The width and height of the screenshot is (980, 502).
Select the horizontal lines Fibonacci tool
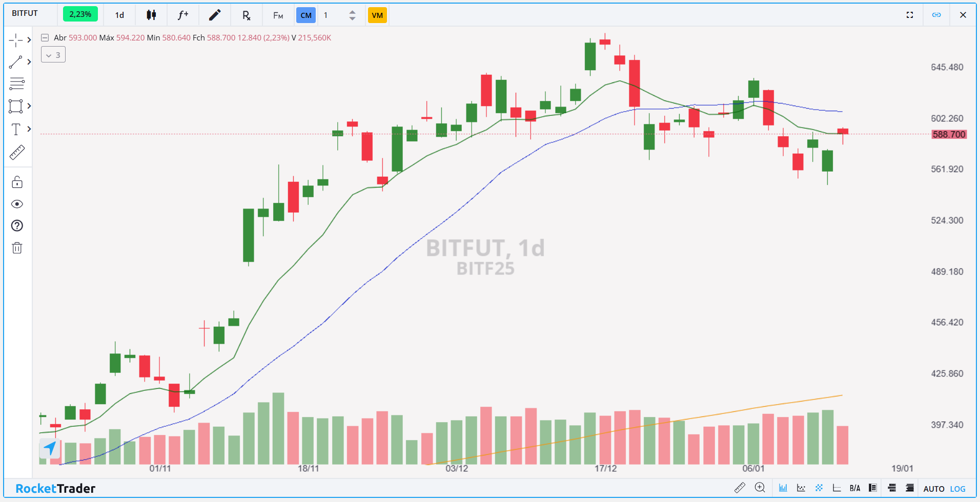click(16, 83)
